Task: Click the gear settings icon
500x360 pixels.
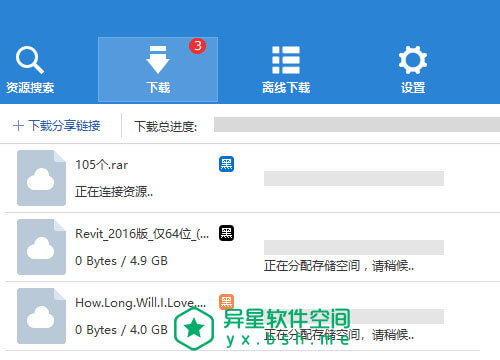Action: point(413,60)
